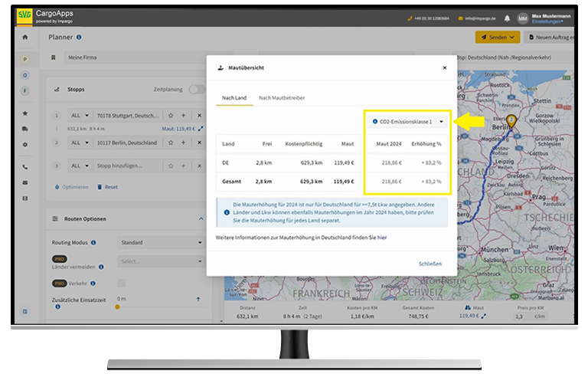Click the notification bell icon
588x374 pixels.
(506, 18)
